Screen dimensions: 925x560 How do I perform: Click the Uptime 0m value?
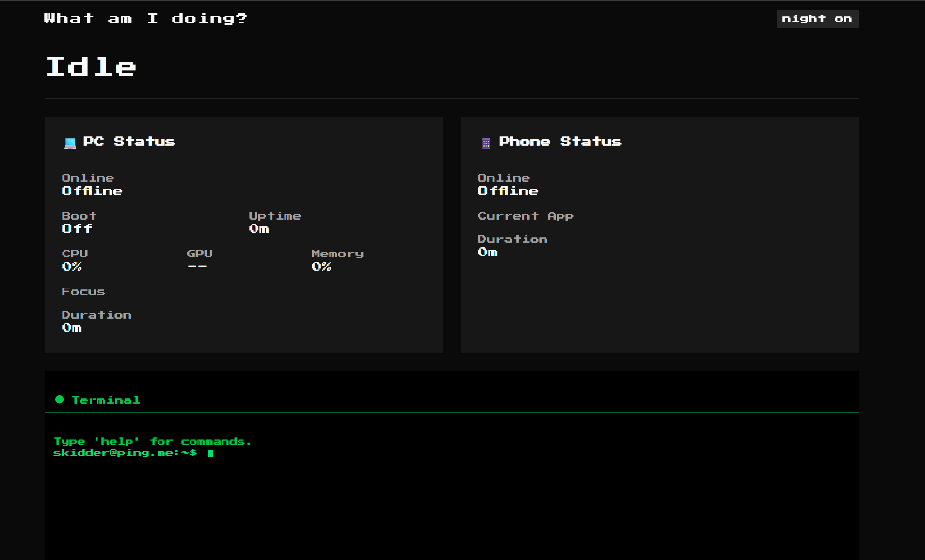tap(258, 229)
